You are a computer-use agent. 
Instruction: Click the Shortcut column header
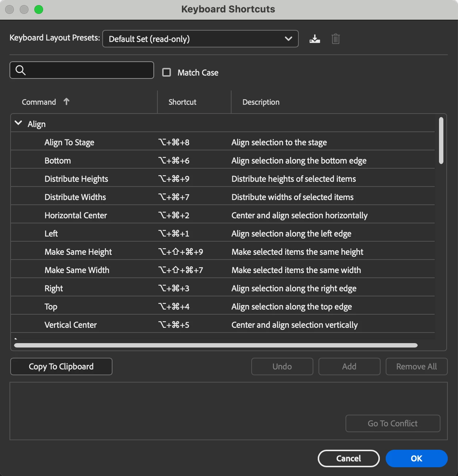182,102
